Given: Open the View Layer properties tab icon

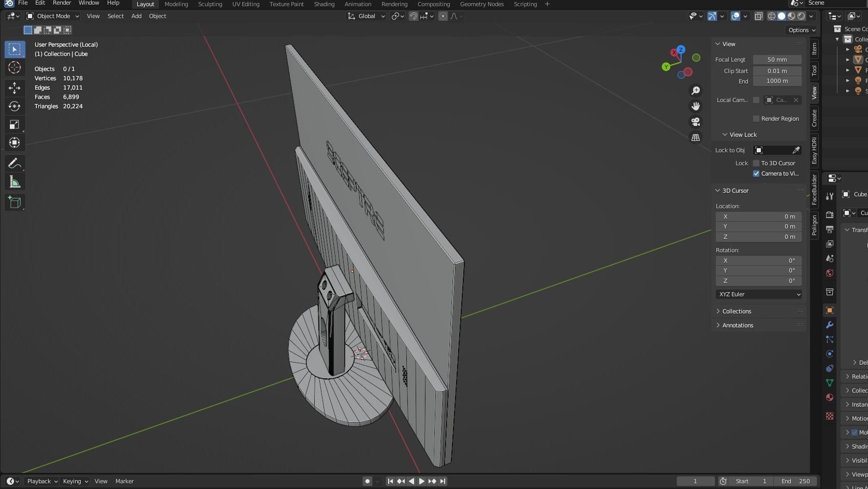Looking at the screenshot, I should (830, 243).
